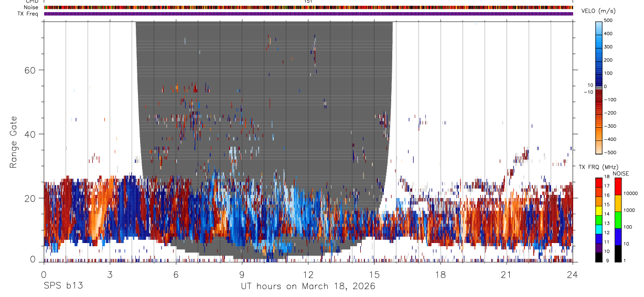
Task: Click the 3 label on the UT hours axis
Action: [110, 274]
